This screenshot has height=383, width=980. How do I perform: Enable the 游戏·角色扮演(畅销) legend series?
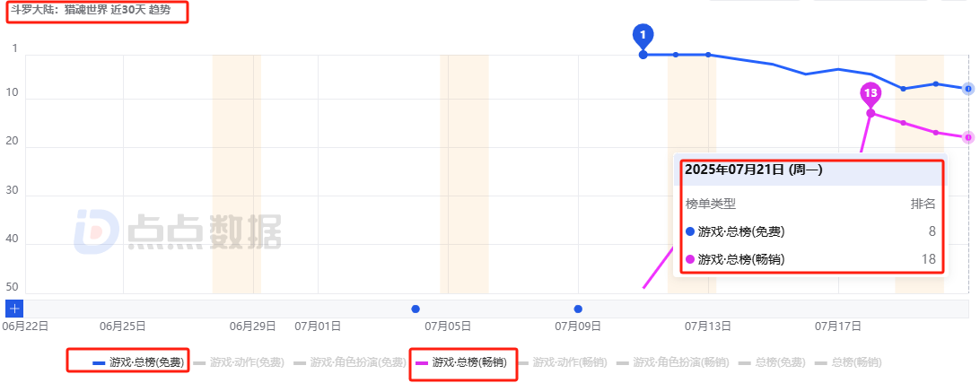coord(671,362)
